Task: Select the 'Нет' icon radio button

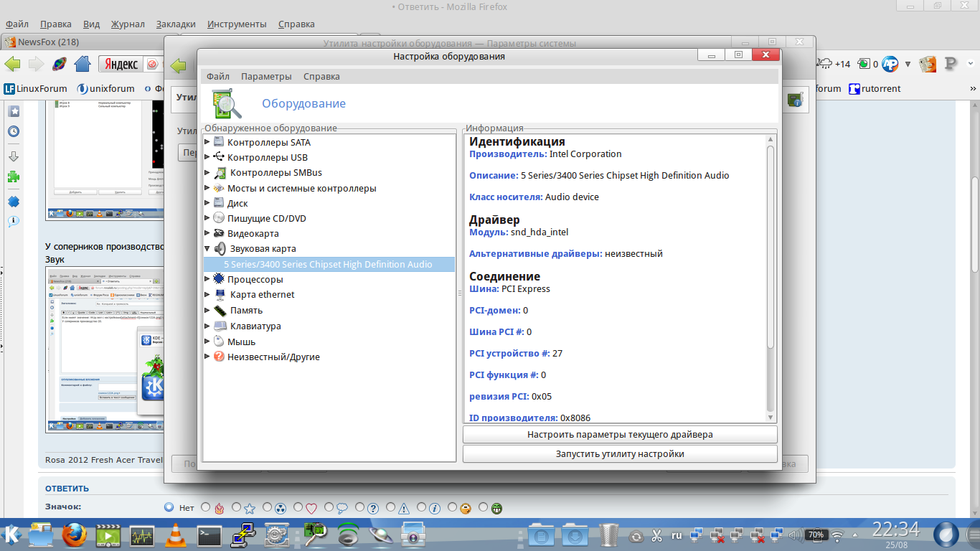Action: pyautogui.click(x=169, y=507)
